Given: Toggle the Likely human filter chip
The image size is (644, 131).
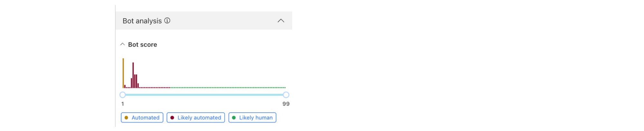Looking at the screenshot, I should [x=252, y=117].
